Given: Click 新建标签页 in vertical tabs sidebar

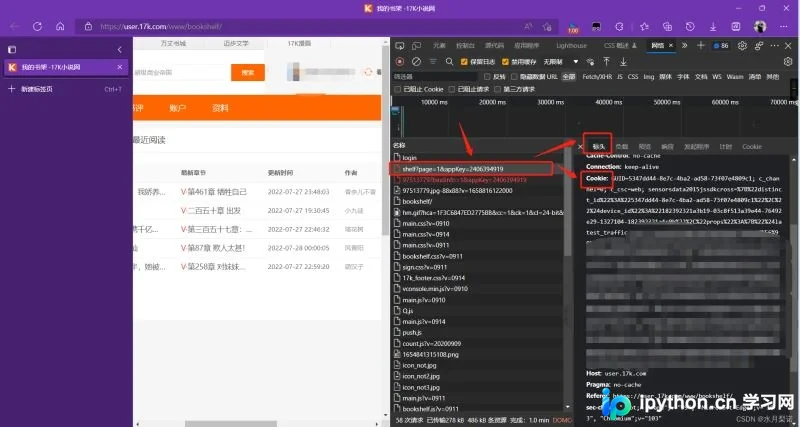Looking at the screenshot, I should pyautogui.click(x=37, y=89).
